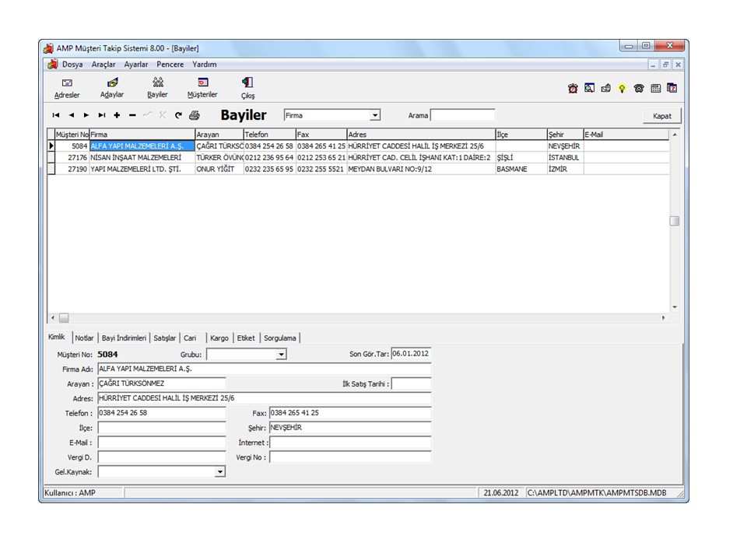Click the Arama search field
This screenshot has width=747, height=560.
point(462,115)
